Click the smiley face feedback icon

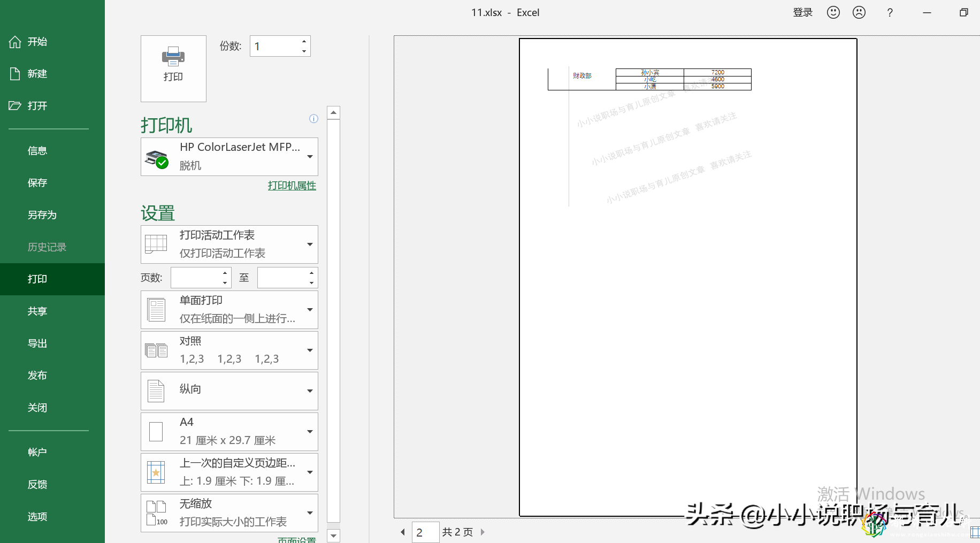coord(833,12)
